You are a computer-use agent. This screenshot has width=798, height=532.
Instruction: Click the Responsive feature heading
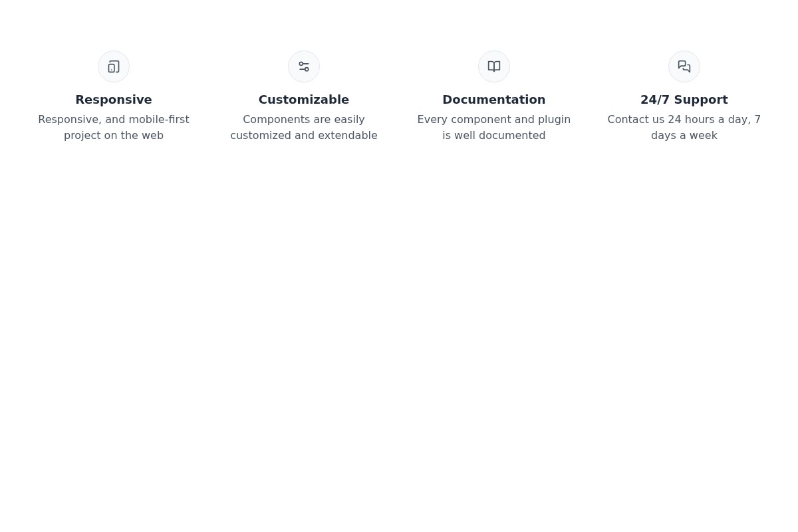[114, 99]
